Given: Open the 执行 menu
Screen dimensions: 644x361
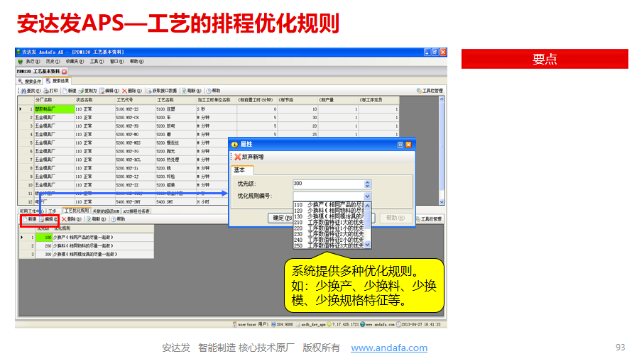Looking at the screenshot, I should (33, 62).
